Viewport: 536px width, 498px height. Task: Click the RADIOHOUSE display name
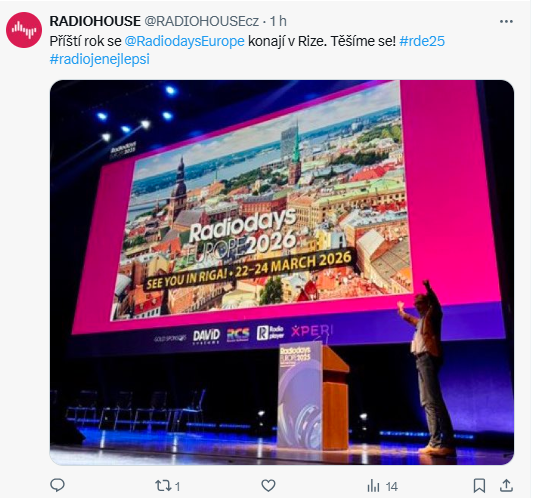tap(95, 21)
